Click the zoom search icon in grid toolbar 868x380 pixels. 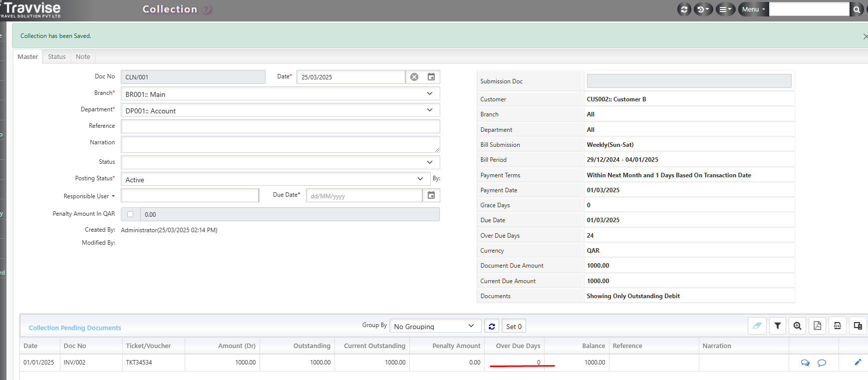[x=798, y=326]
